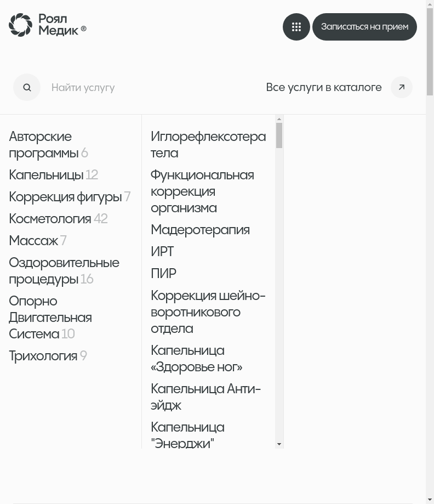Screen dimensions: 434x504
Task: Open the grid menu icon button
Action: [296, 27]
